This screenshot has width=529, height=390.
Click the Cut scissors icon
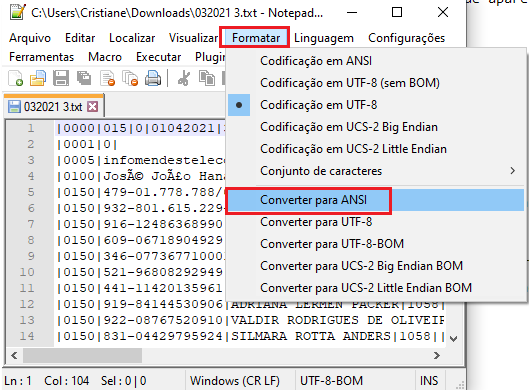(x=184, y=78)
